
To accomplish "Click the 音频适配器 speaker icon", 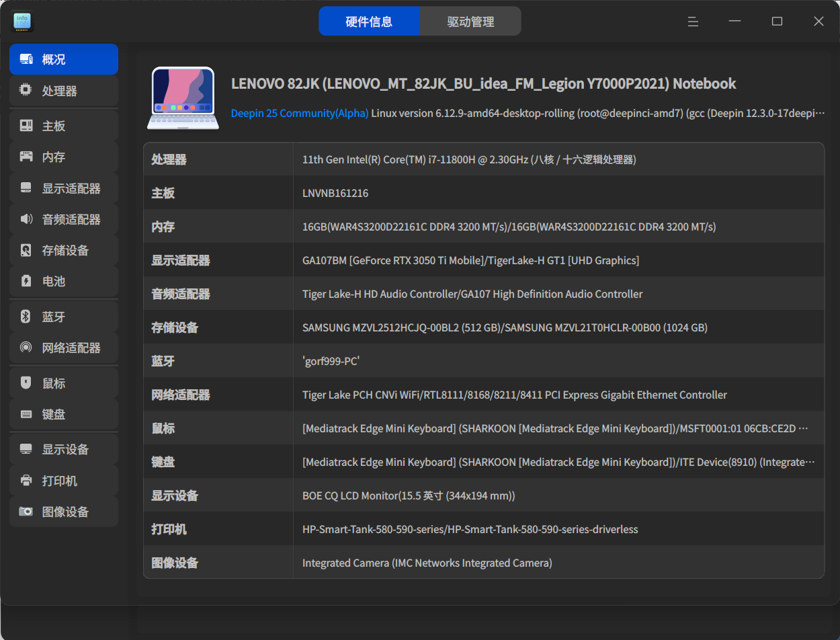I will point(26,219).
